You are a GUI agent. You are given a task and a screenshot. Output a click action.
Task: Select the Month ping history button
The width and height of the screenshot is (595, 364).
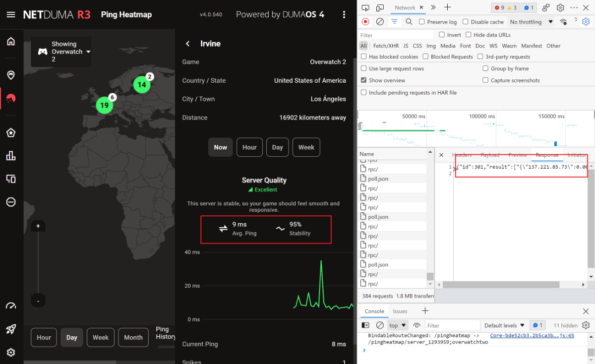pos(133,337)
